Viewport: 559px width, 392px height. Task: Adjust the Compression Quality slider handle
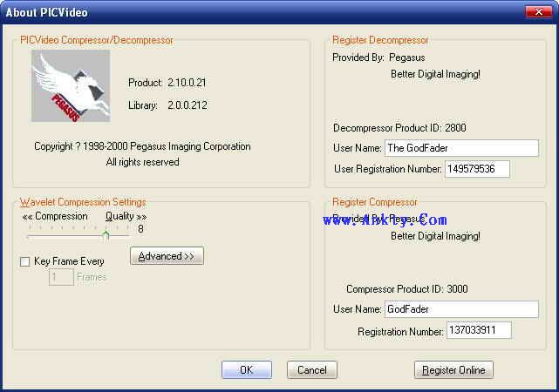pyautogui.click(x=106, y=235)
